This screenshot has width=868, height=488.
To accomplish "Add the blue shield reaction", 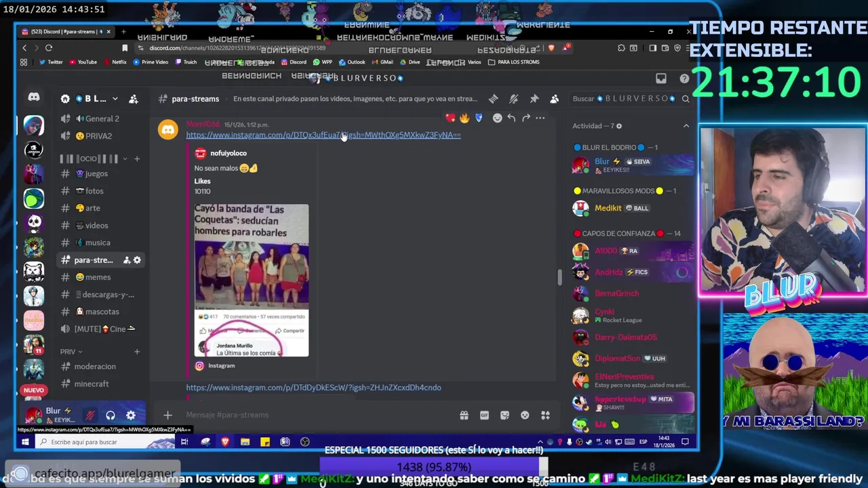I will pyautogui.click(x=479, y=118).
